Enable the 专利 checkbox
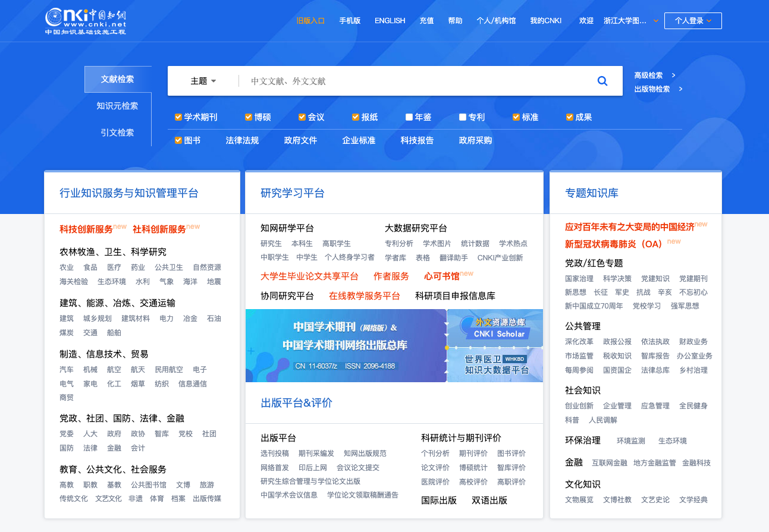 463,117
